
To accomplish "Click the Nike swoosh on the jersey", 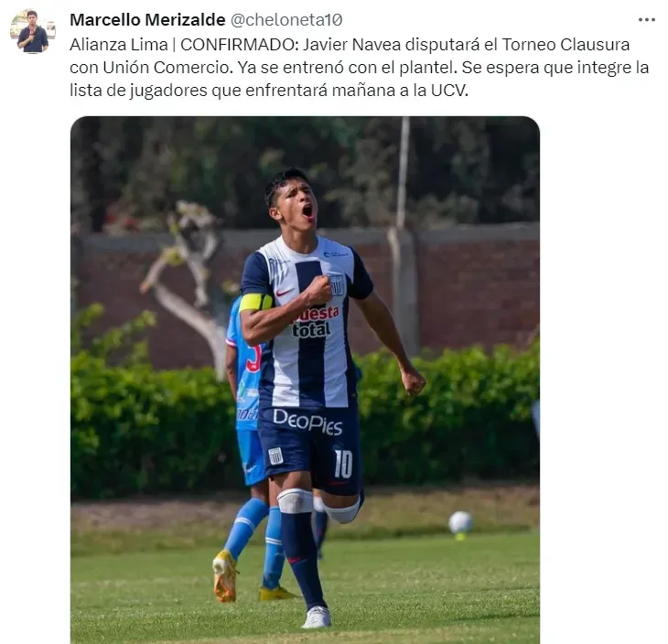I will [x=285, y=292].
